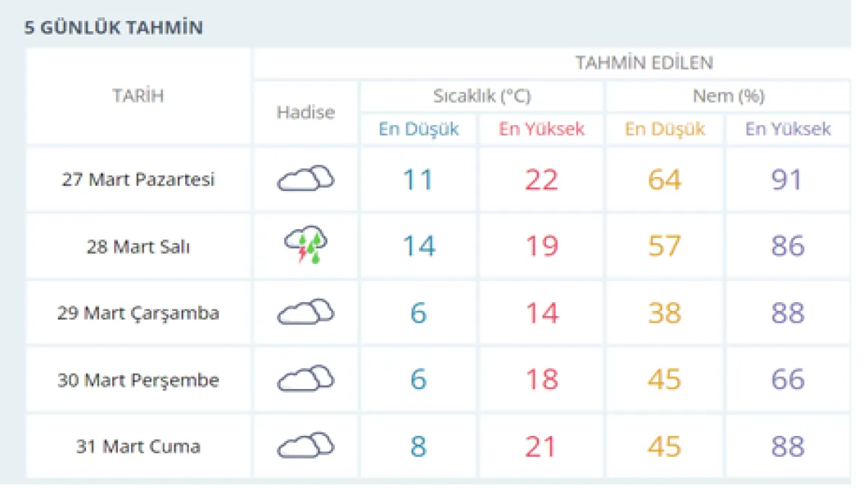Click the high temperature 22 for Pazartesi
The height and width of the screenshot is (488, 868).
[541, 179]
